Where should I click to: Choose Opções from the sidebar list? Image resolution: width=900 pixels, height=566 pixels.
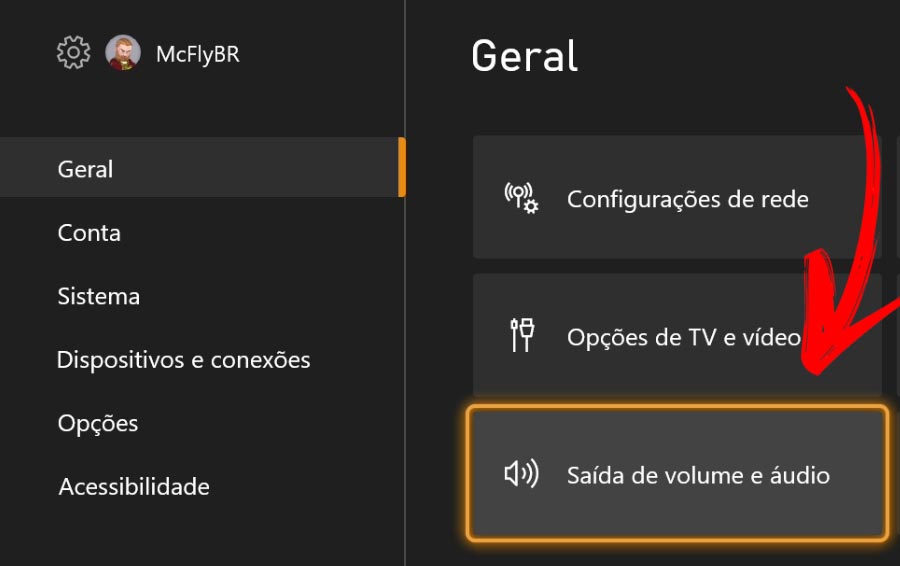point(98,424)
